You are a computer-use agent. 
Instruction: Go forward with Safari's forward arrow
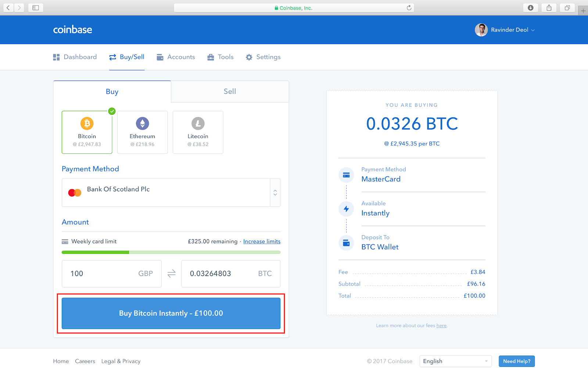pos(19,8)
